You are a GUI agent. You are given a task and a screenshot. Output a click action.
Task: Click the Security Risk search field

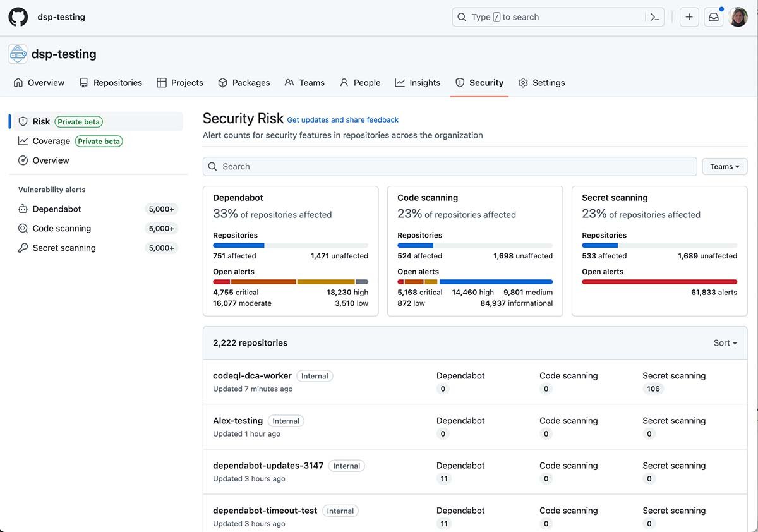click(x=450, y=167)
